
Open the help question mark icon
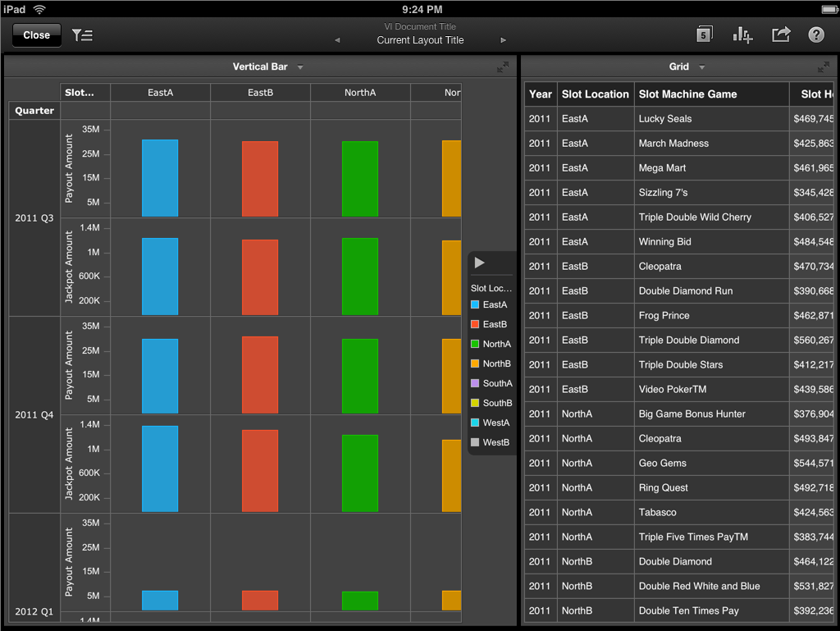coord(816,34)
